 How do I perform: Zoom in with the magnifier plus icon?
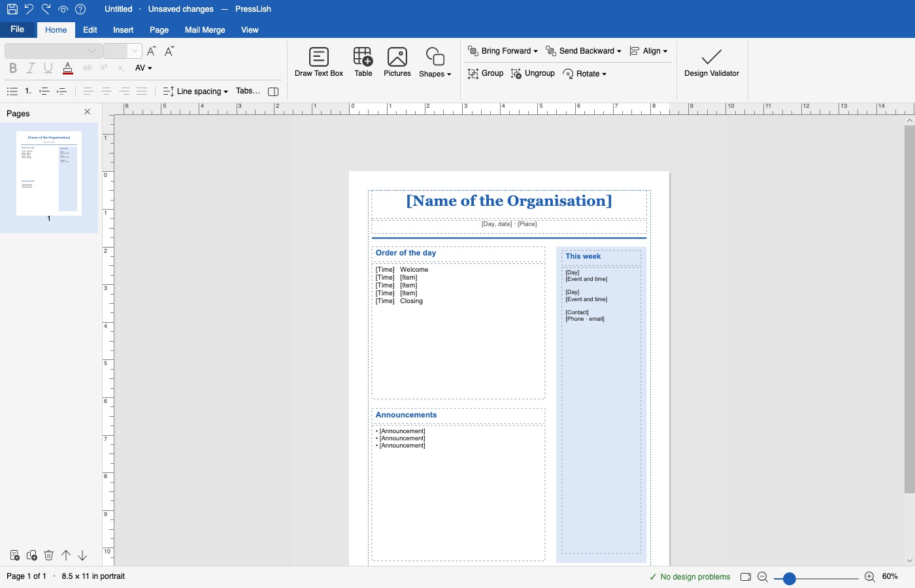pos(869,577)
